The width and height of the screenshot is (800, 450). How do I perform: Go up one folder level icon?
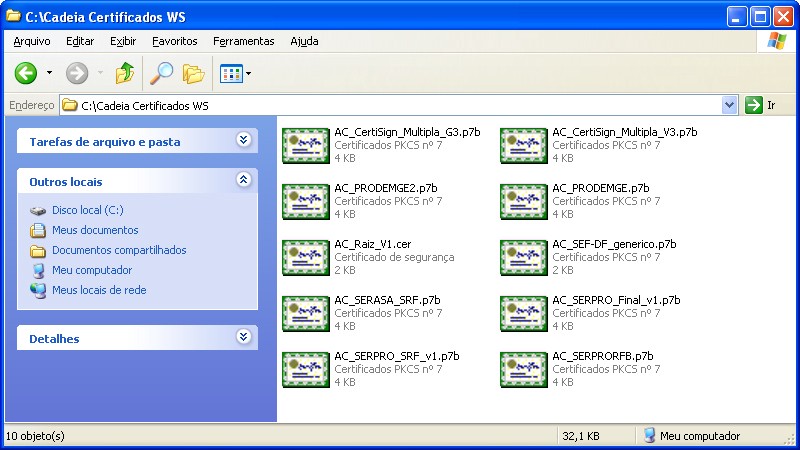125,73
